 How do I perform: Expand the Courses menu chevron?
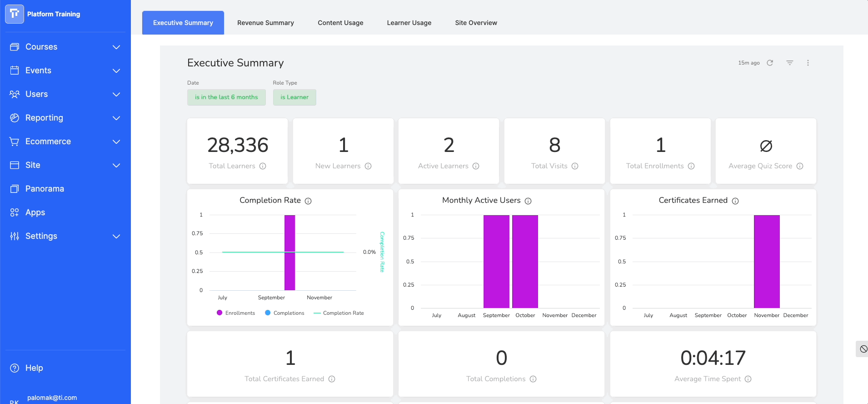coord(116,47)
